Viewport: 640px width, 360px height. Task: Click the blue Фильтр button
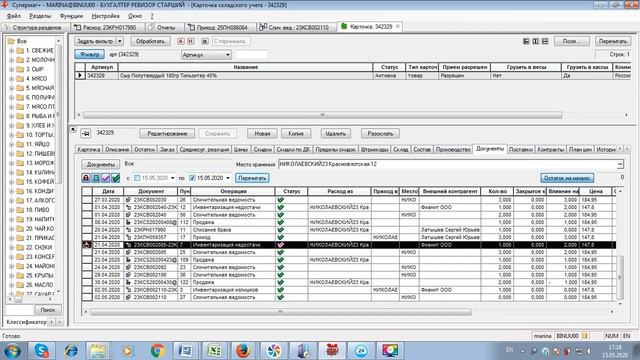89,54
